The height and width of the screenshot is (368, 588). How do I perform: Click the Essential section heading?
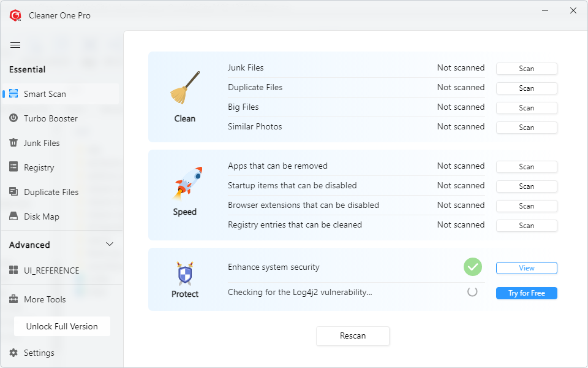(27, 69)
